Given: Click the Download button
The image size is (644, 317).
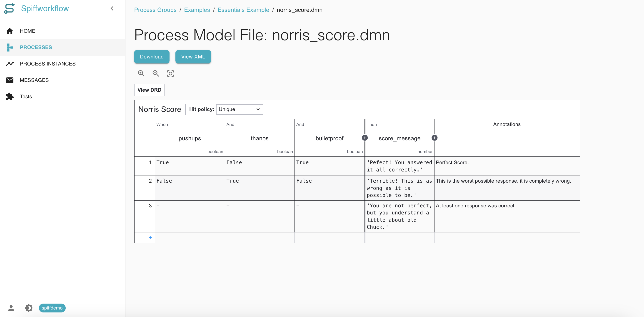Looking at the screenshot, I should (152, 57).
